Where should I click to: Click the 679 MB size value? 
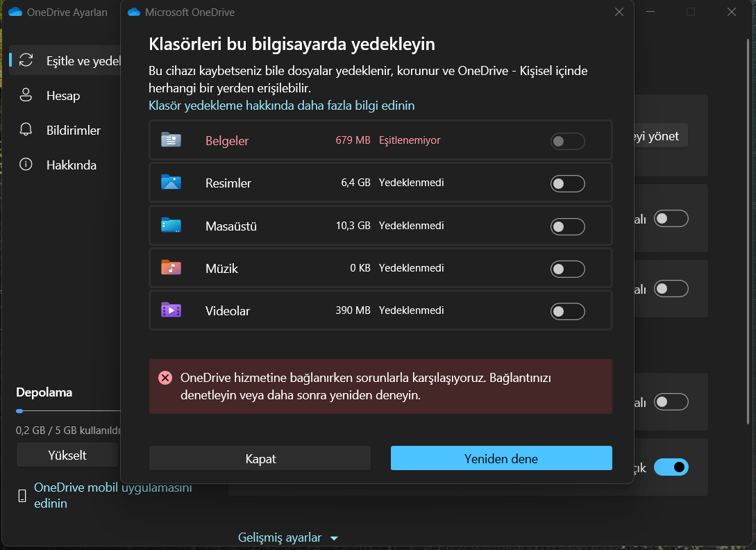click(x=353, y=140)
